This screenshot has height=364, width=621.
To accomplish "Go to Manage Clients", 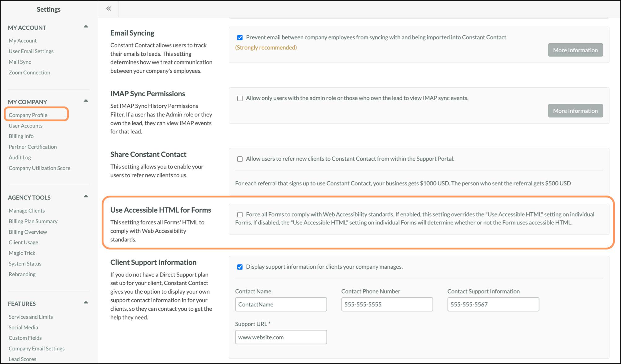I will (27, 211).
